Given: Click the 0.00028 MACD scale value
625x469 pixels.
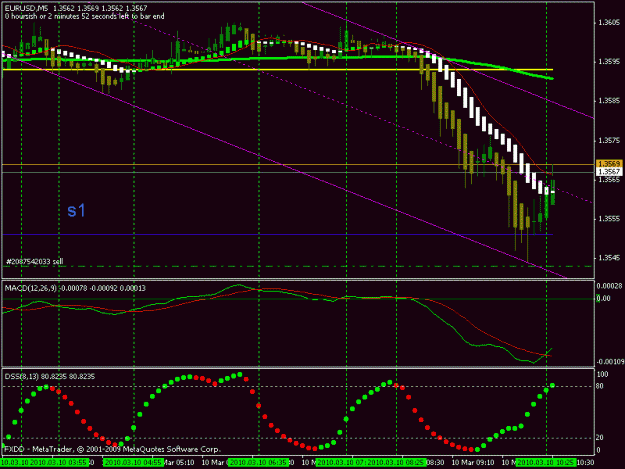Looking at the screenshot, I should 609,286.
